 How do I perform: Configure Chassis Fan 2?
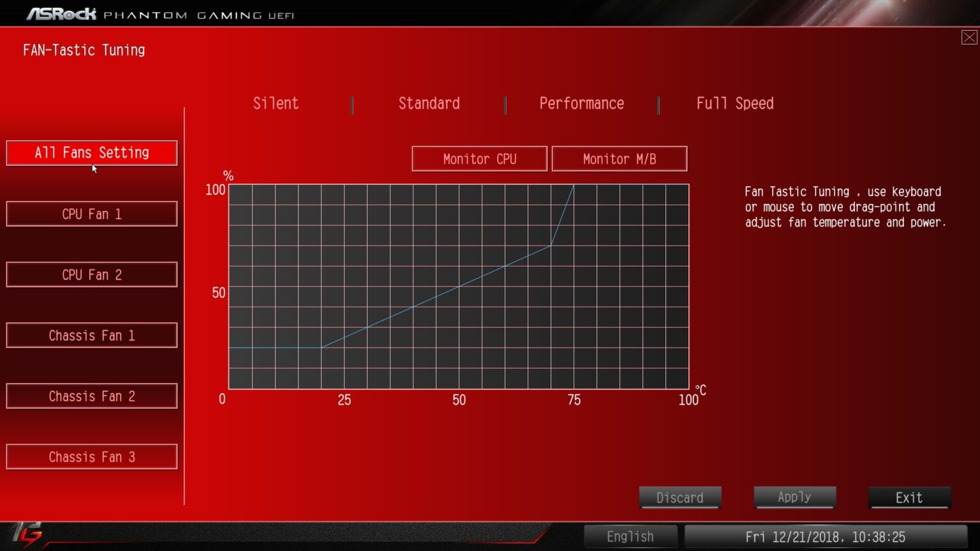91,395
